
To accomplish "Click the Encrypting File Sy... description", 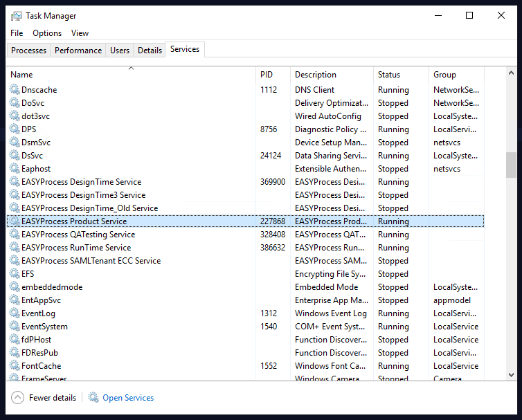I will click(330, 274).
